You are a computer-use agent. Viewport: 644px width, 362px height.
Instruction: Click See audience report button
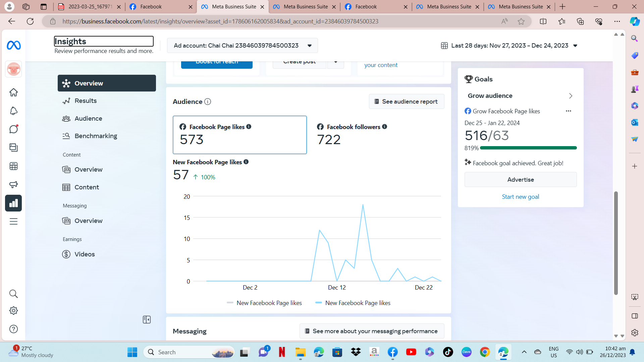point(407,102)
